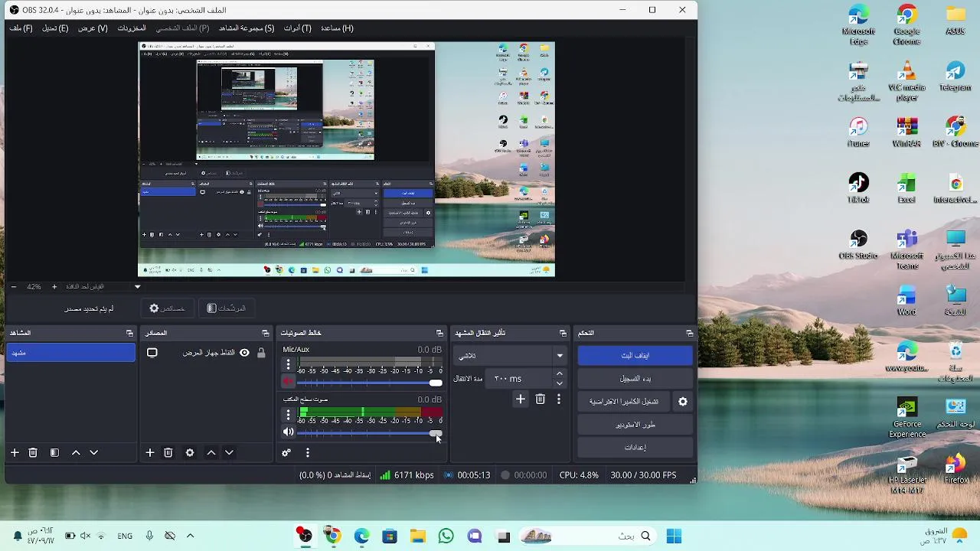Mute desktop audio speaker icon in mixer
980x551 pixels.
click(x=288, y=432)
